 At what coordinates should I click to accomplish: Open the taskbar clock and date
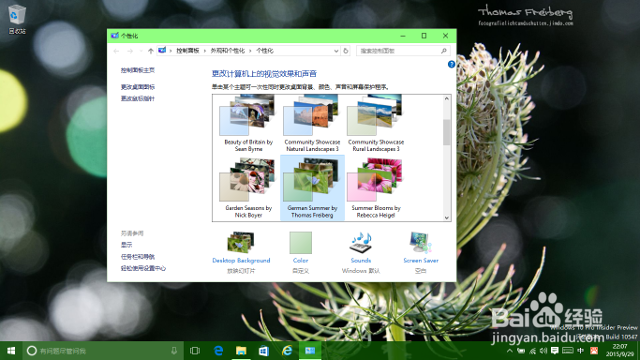620,350
